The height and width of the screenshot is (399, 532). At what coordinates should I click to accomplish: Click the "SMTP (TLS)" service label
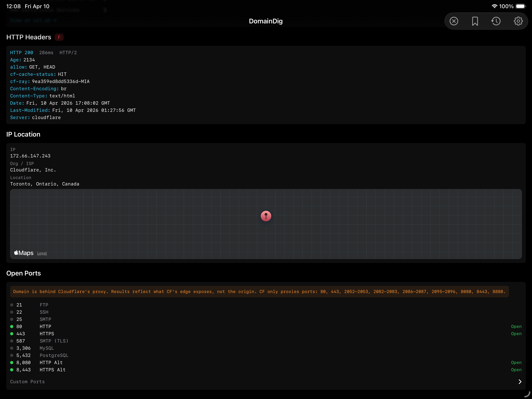pos(54,341)
